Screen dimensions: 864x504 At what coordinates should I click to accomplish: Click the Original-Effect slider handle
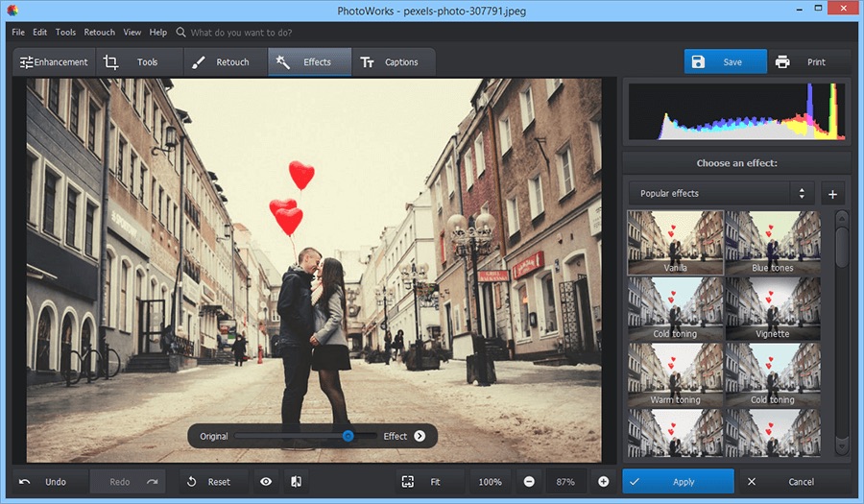[x=348, y=436]
